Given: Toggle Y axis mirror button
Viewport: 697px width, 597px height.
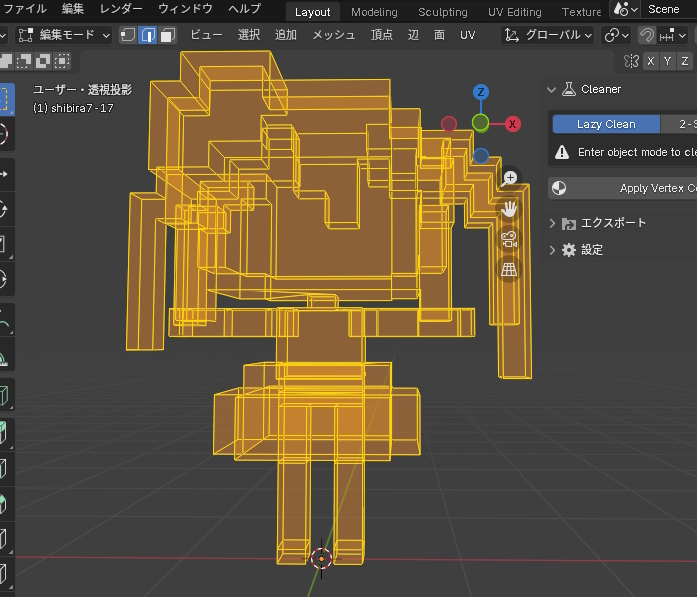Looking at the screenshot, I should pyautogui.click(x=667, y=61).
